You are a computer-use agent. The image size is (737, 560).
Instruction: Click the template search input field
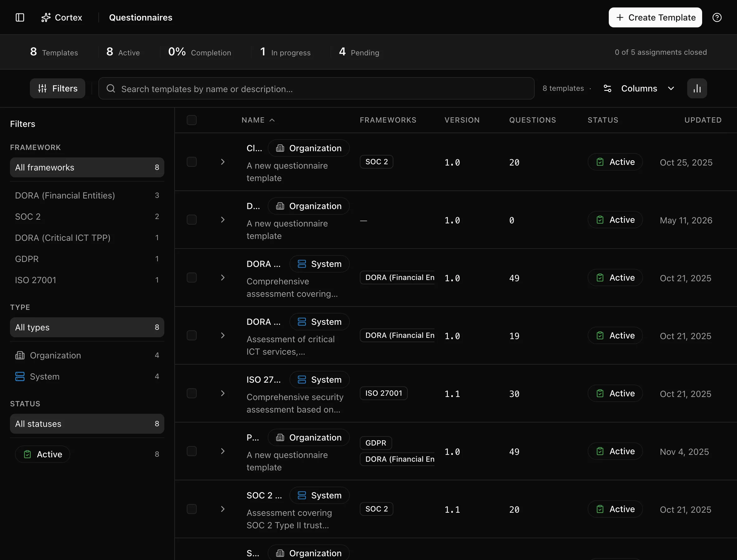pos(316,89)
